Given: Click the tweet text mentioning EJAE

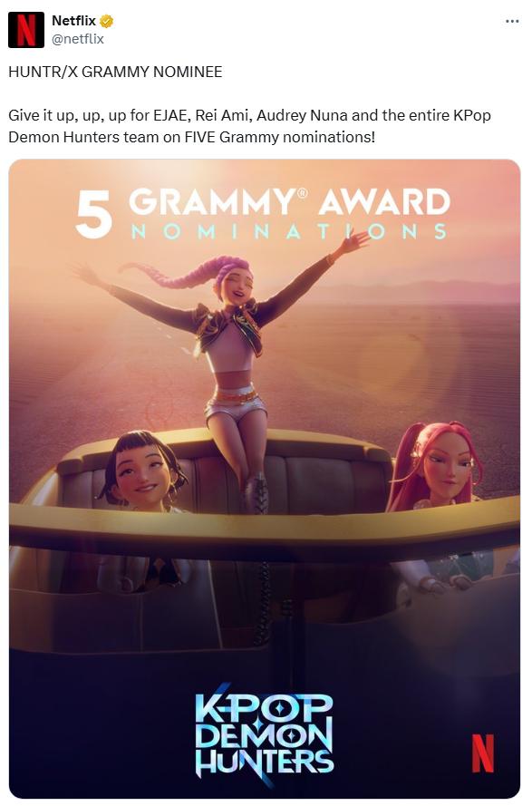Looking at the screenshot, I should (249, 115).
